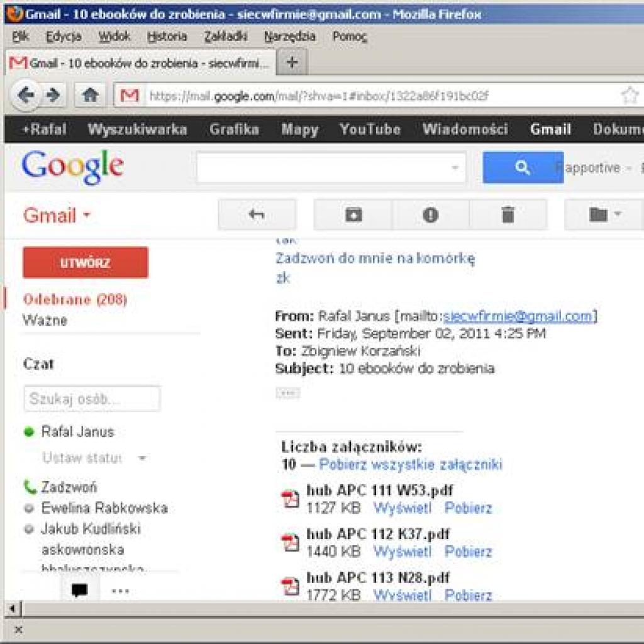Go to the Home page icon
Viewport: 644px width, 644px height.
(90, 96)
